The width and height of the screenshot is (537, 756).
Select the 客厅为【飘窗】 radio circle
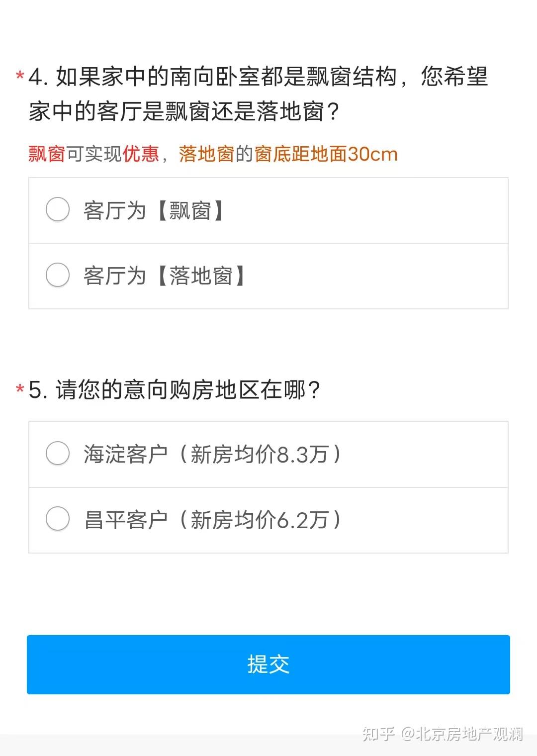(x=58, y=209)
